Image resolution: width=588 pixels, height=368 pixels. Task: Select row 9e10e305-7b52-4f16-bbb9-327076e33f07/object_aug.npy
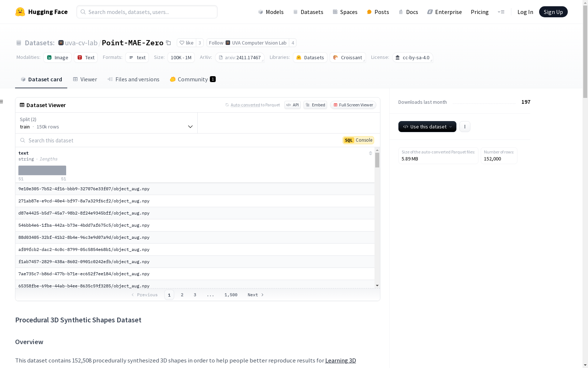[x=195, y=189]
